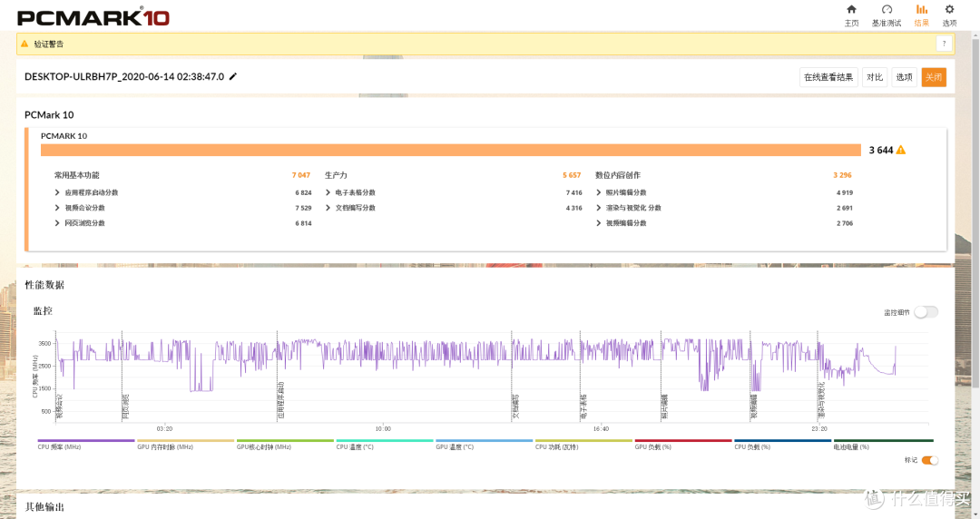980x519 pixels.
Task: Click the 视频会议 marker in chart
Action: click(x=59, y=406)
